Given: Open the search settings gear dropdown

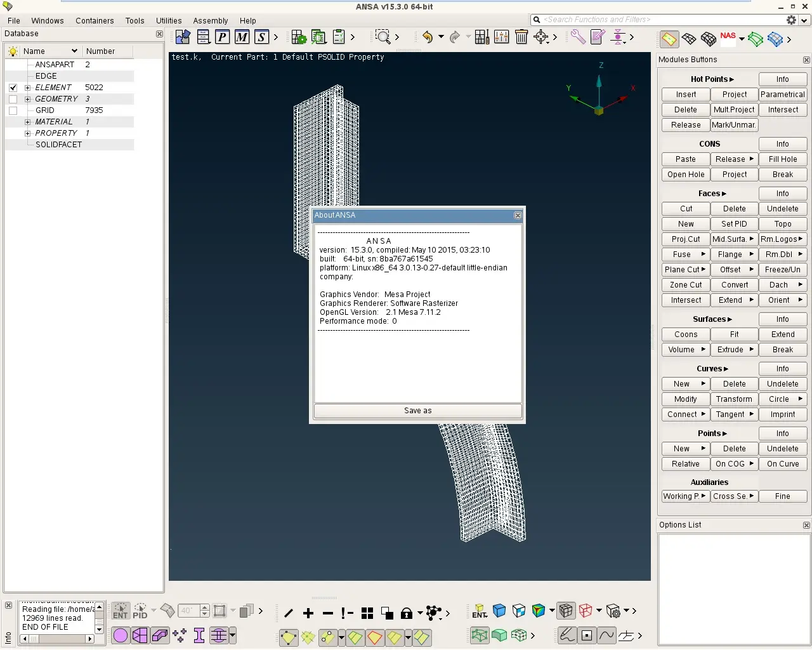Looking at the screenshot, I should (x=804, y=20).
